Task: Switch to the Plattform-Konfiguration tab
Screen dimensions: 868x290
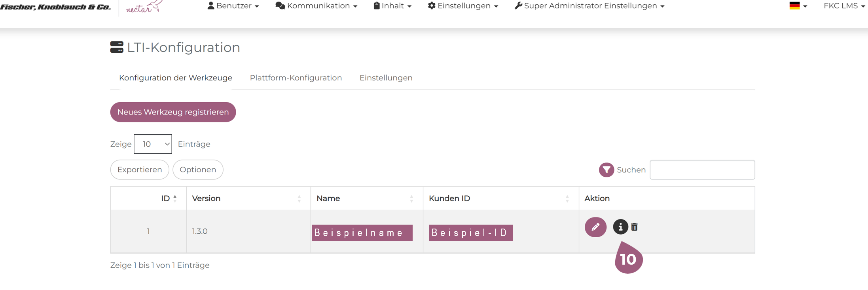Action: point(296,78)
